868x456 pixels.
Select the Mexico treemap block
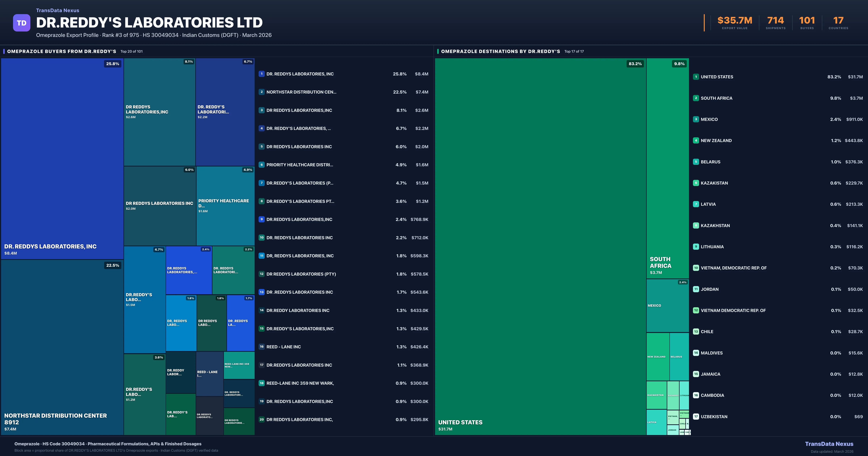(x=667, y=306)
